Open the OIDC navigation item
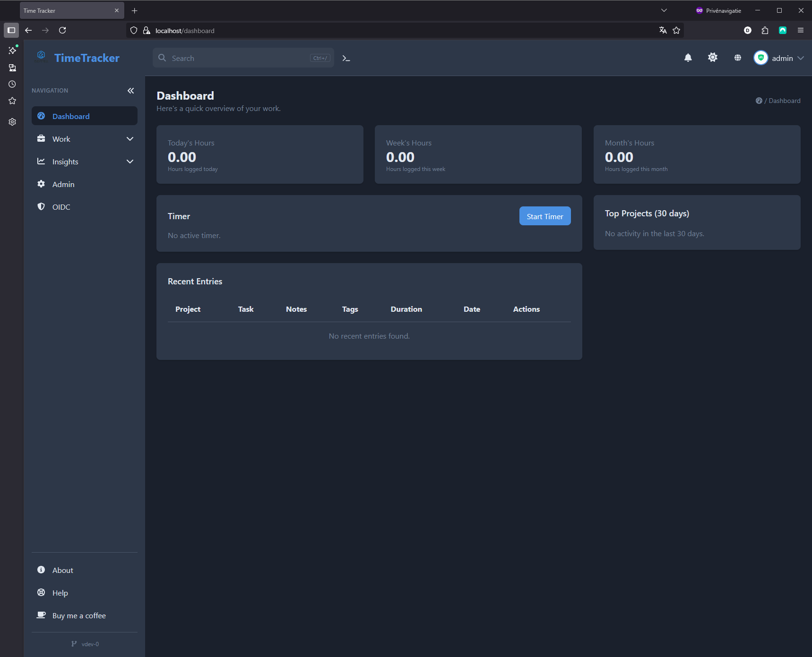Viewport: 812px width, 657px height. click(x=61, y=207)
